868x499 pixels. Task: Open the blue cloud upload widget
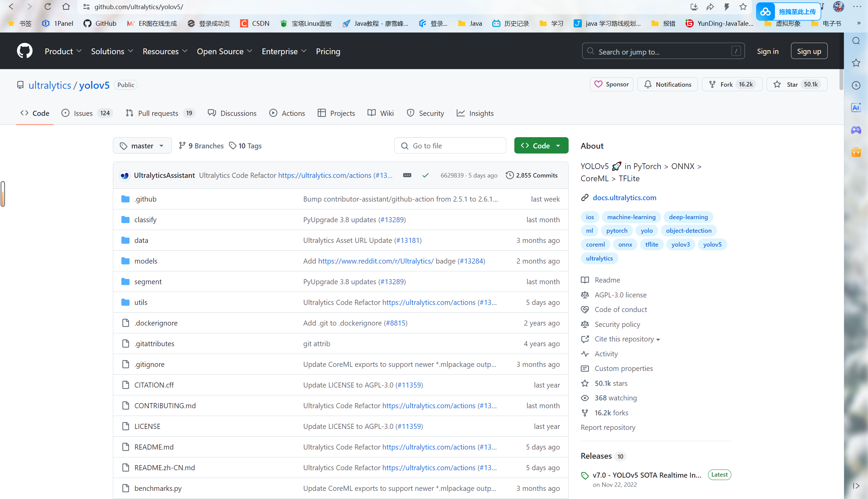pos(788,12)
